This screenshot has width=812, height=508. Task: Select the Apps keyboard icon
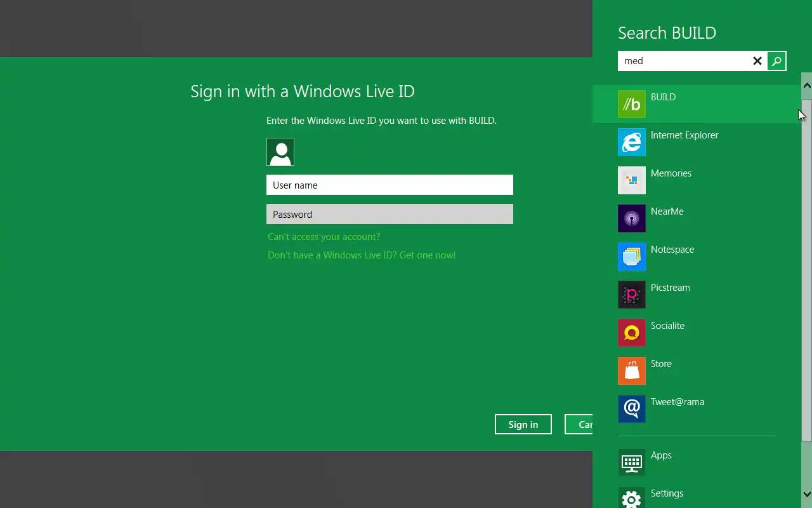pos(632,462)
